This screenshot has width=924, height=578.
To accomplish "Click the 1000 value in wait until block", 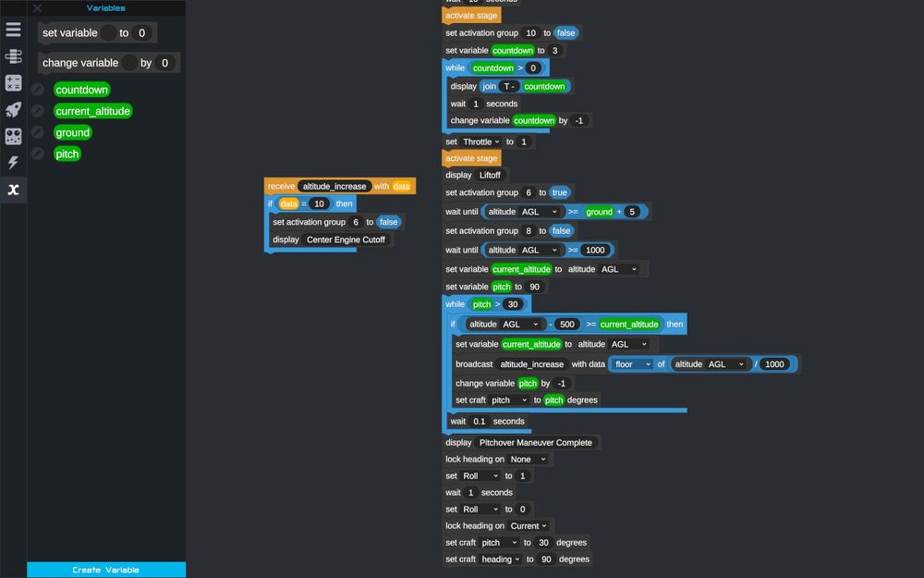I will (x=594, y=250).
